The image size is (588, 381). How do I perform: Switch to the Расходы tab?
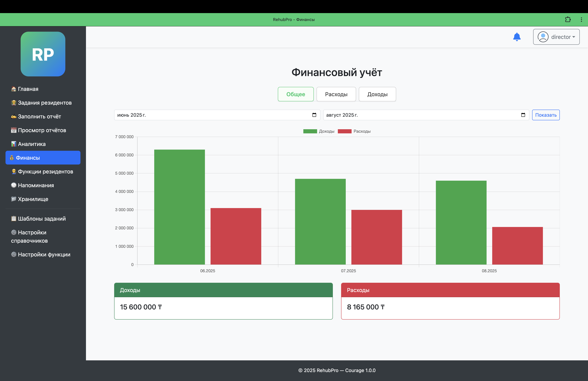click(336, 94)
